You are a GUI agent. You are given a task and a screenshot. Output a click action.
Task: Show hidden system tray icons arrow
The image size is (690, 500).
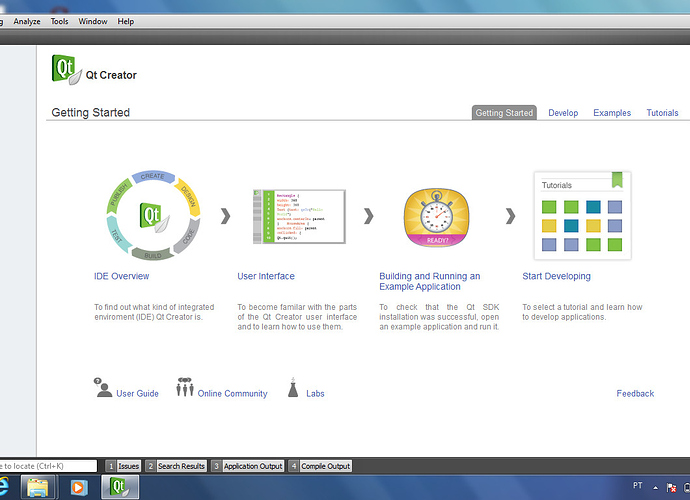click(656, 488)
